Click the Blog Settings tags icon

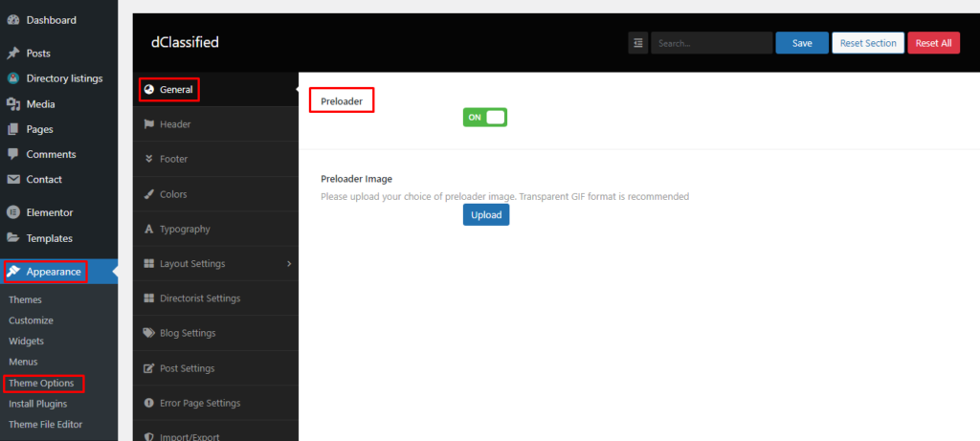pos(148,333)
